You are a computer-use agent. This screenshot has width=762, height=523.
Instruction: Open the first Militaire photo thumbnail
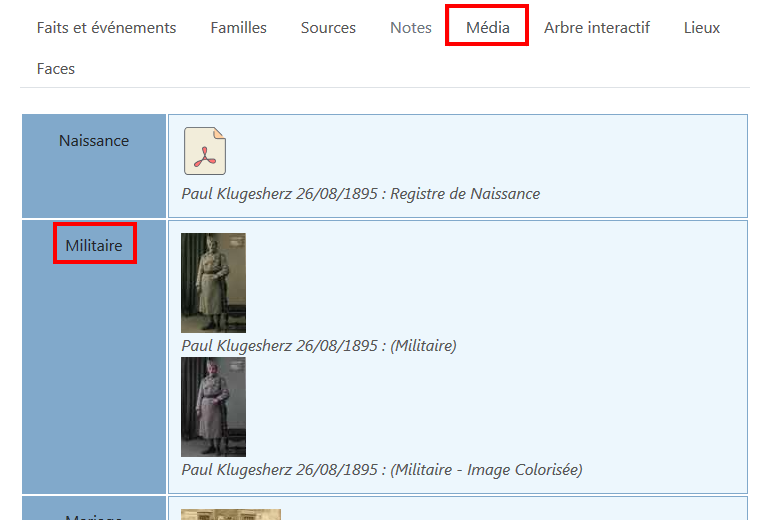point(213,282)
